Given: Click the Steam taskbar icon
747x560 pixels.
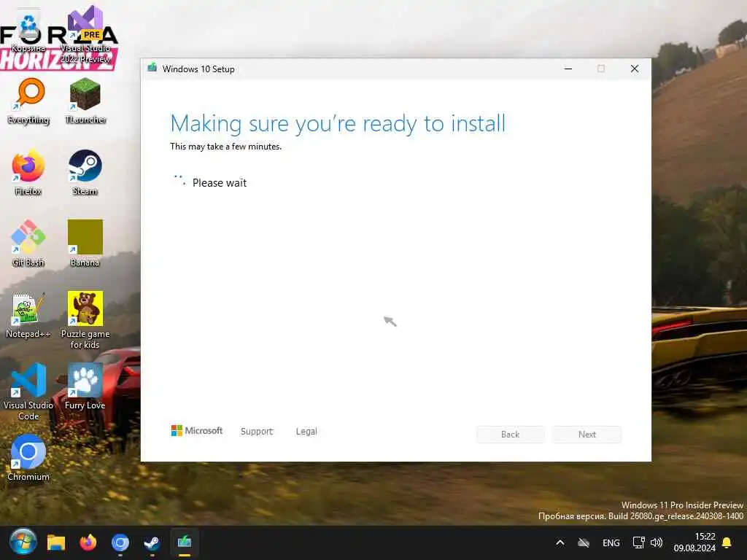Looking at the screenshot, I should coord(152,542).
